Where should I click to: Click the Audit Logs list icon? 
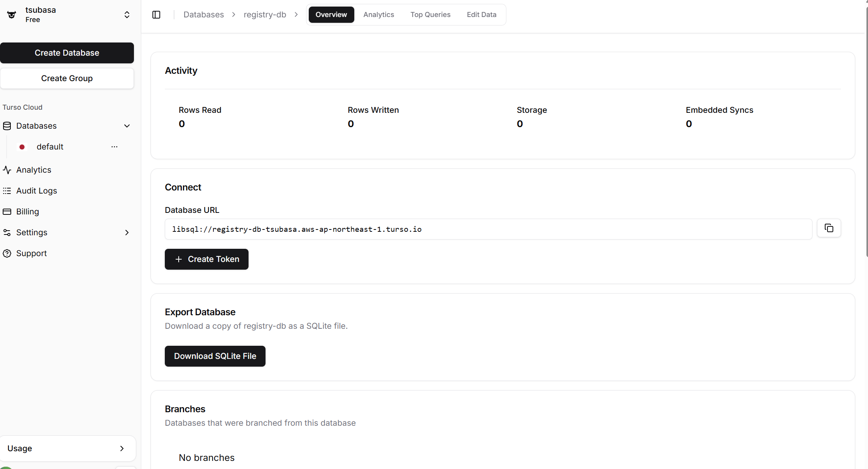[7, 191]
